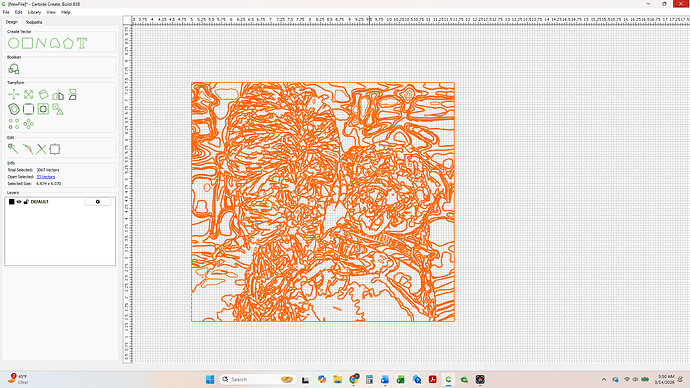
Task: Open the Help menu
Action: (x=66, y=12)
